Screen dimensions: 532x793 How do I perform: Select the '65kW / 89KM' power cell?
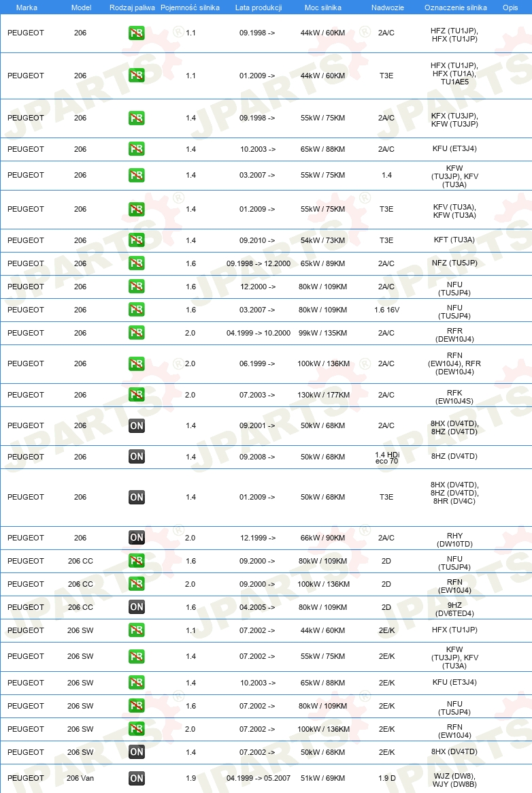pos(323,263)
